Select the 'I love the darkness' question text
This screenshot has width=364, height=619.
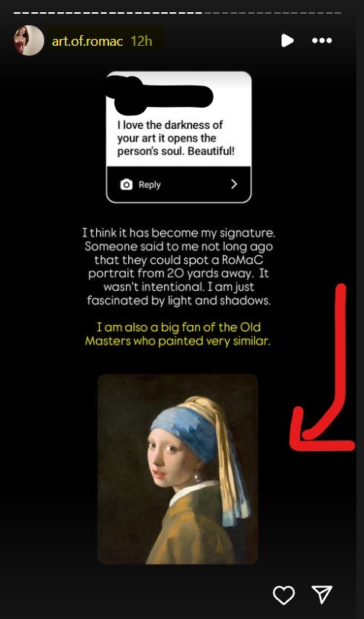click(x=176, y=139)
